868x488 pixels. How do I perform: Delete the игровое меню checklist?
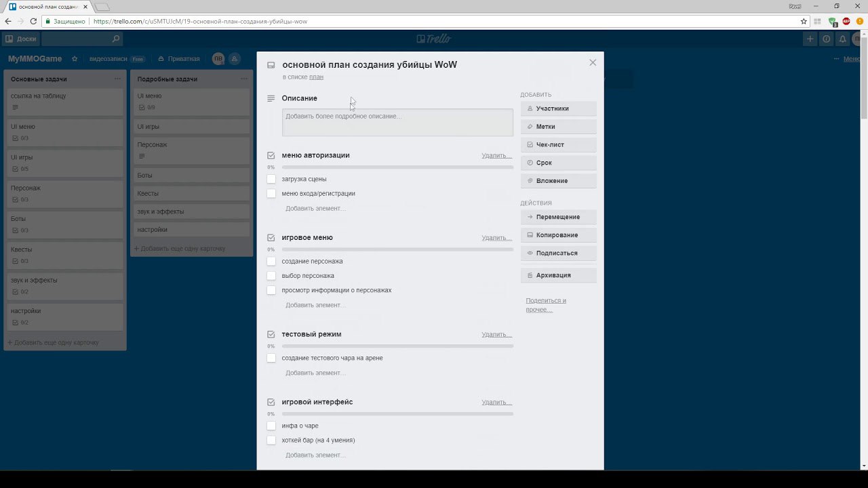pos(496,238)
